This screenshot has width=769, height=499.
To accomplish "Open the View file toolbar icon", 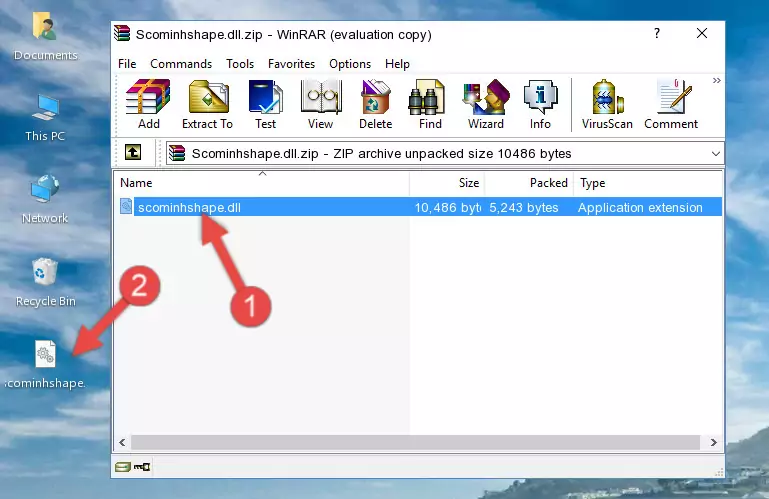I will (x=320, y=104).
